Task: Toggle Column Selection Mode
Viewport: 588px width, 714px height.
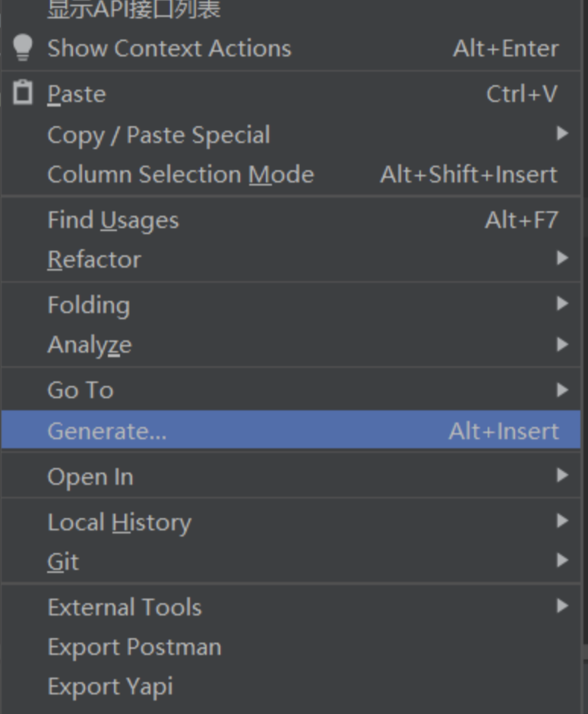Action: (x=291, y=175)
